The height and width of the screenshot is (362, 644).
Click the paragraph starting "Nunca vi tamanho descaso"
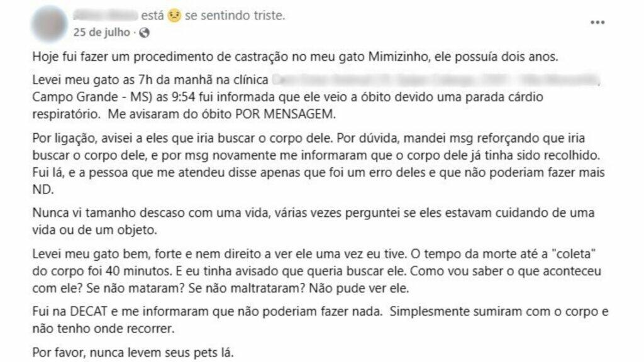click(x=313, y=221)
